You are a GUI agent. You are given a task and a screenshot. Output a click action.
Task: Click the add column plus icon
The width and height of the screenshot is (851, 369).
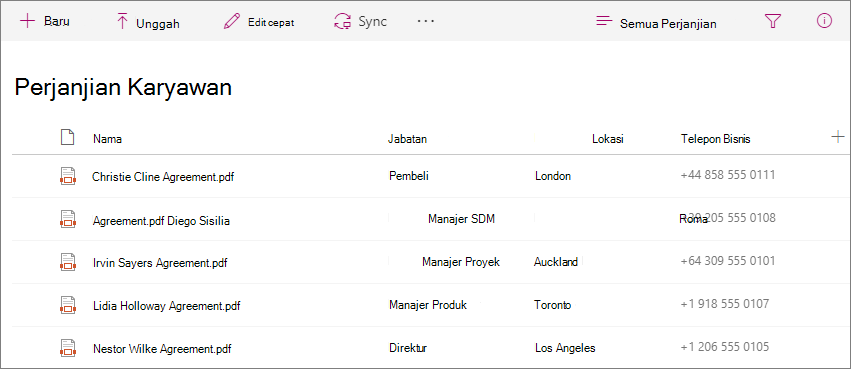837,137
